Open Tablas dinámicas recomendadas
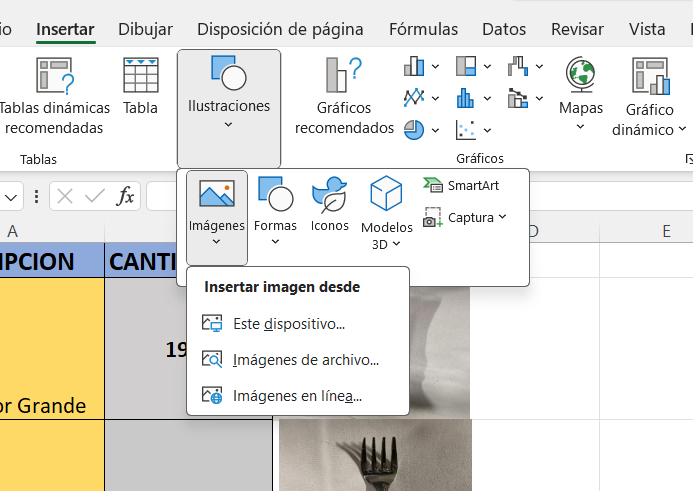The height and width of the screenshot is (491, 693). [54, 95]
